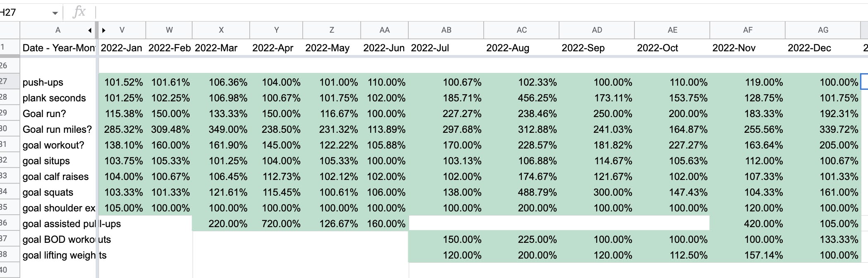Viewport: 868px width, 278px height.
Task: Select column AB header
Action: click(x=446, y=30)
